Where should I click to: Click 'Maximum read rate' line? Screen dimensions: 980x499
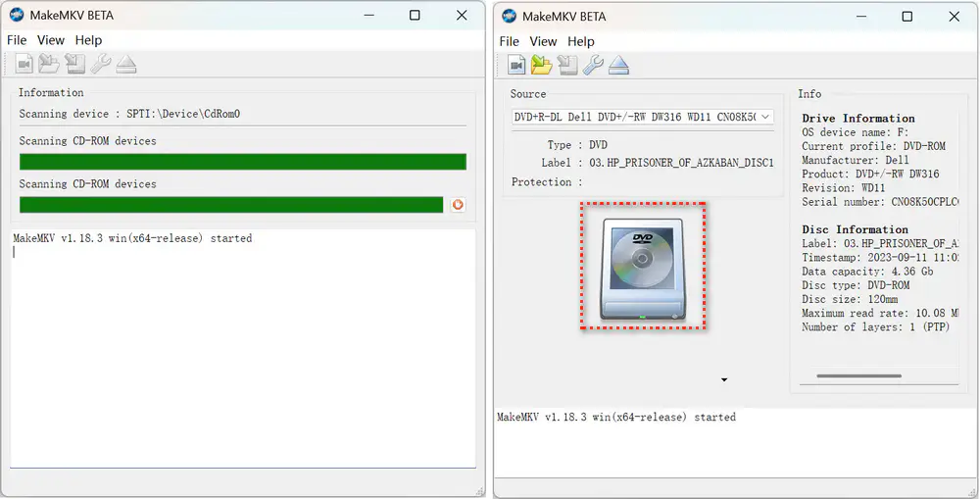click(880, 313)
